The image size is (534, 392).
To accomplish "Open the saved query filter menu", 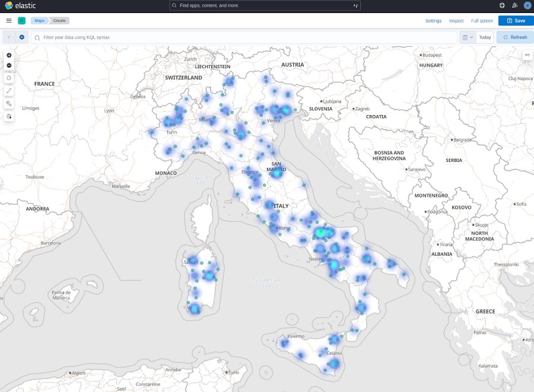I will click(9, 37).
